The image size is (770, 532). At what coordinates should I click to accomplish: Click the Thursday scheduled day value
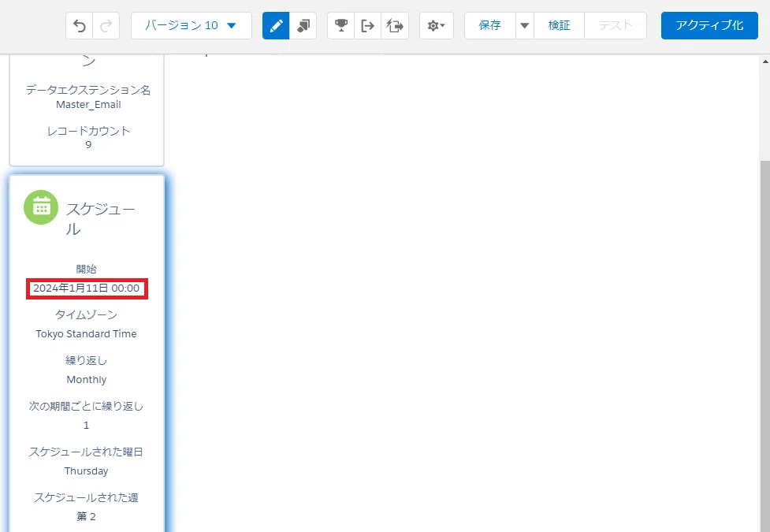click(87, 471)
